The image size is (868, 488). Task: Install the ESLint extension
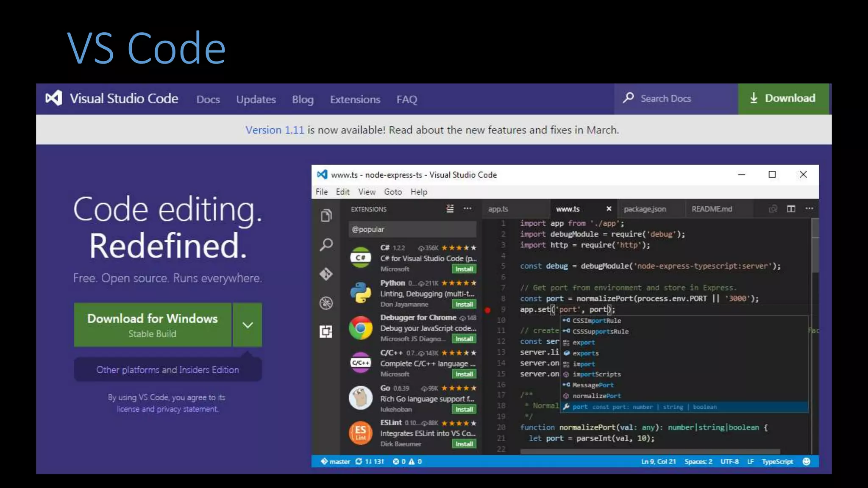tap(464, 444)
